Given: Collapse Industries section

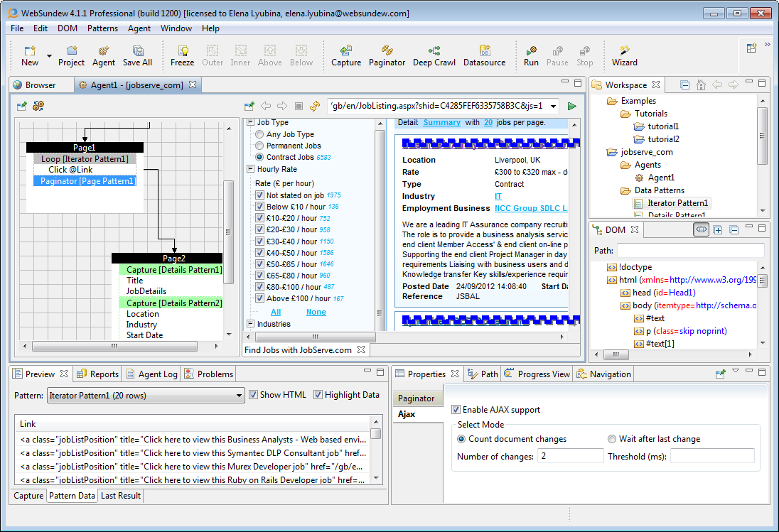Looking at the screenshot, I should (250, 324).
